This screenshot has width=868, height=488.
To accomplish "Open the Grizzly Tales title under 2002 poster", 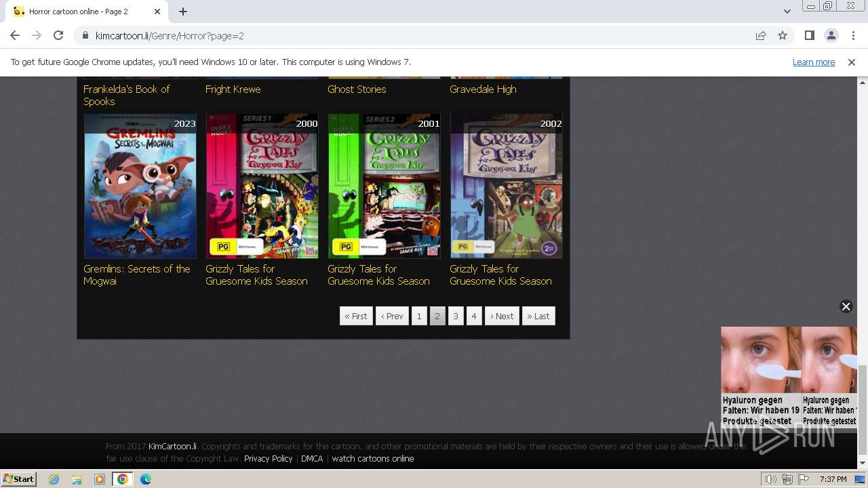I will point(500,274).
